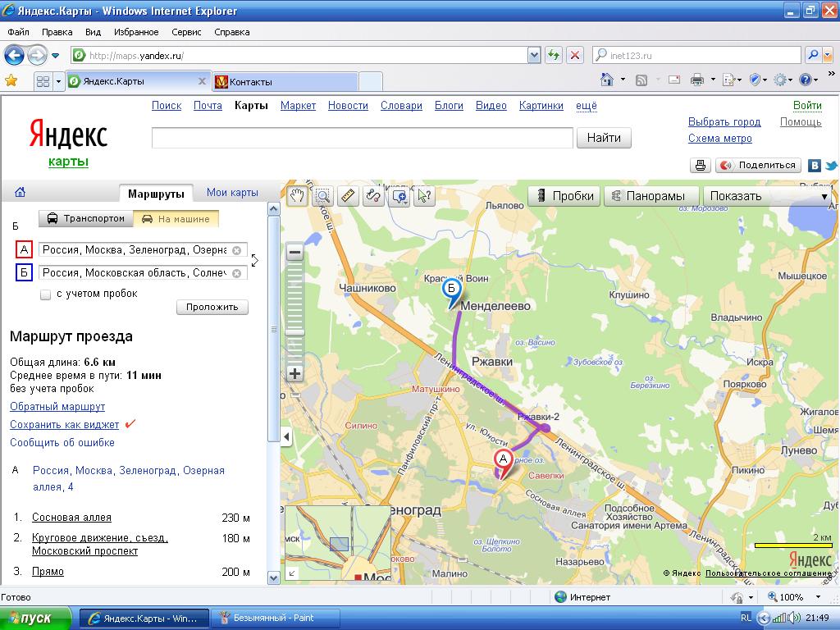Click the RSS feeds toolbar icon

click(x=641, y=80)
